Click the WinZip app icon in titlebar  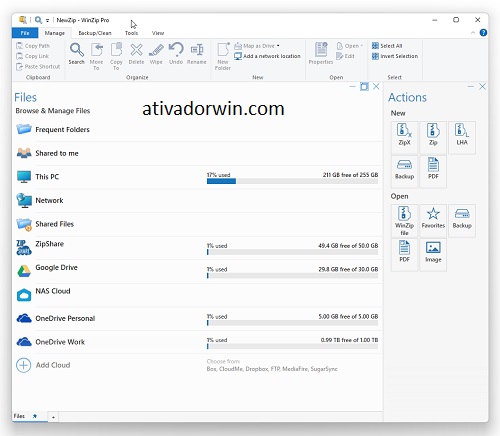pos(23,20)
